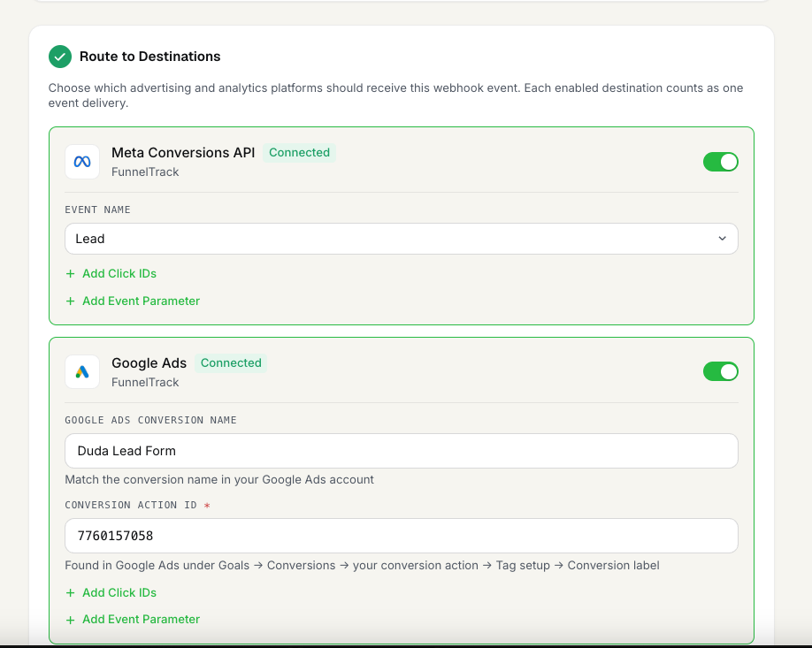This screenshot has width=812, height=648.
Task: Click FunnelTrack under Google Ads
Action: click(145, 383)
